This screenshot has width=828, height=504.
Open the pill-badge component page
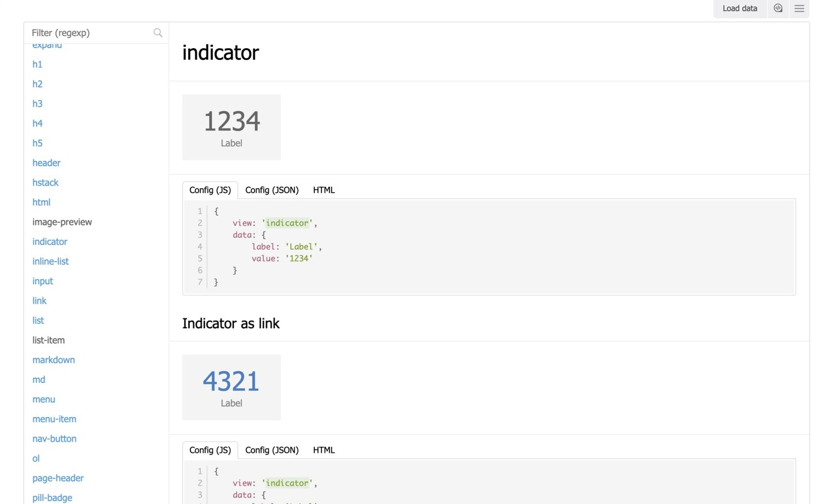coord(52,498)
